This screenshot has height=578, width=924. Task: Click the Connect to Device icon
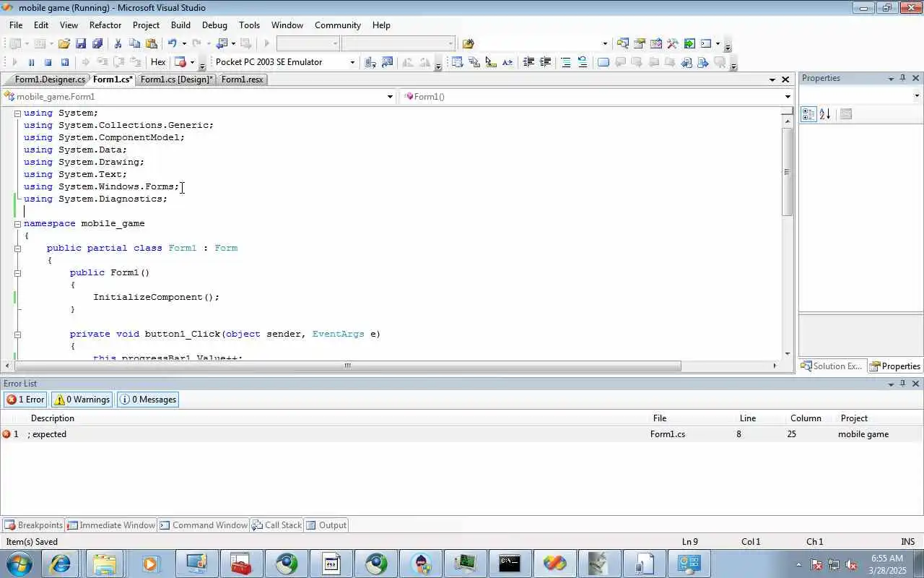click(370, 62)
